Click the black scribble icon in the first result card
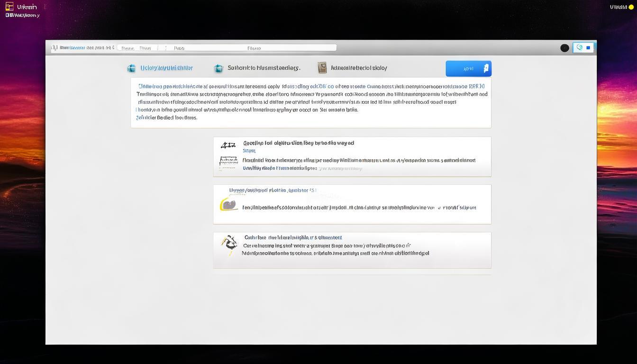 pos(228,146)
